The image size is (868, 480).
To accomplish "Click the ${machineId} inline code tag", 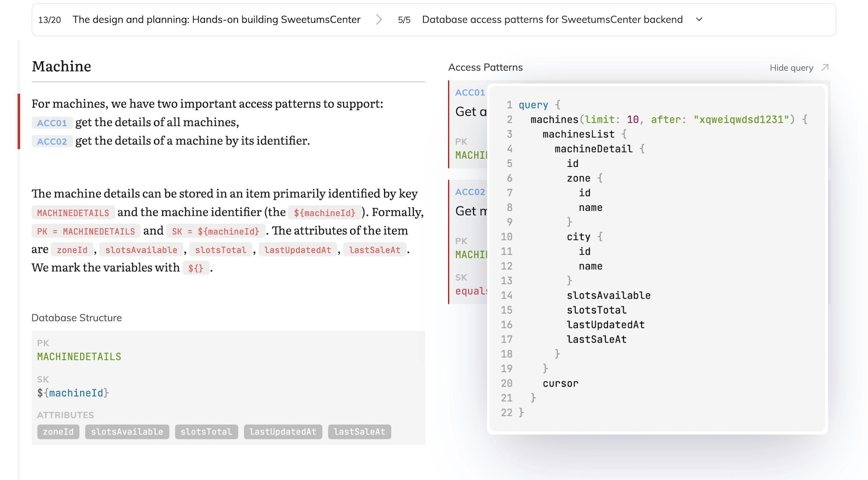I will click(324, 212).
